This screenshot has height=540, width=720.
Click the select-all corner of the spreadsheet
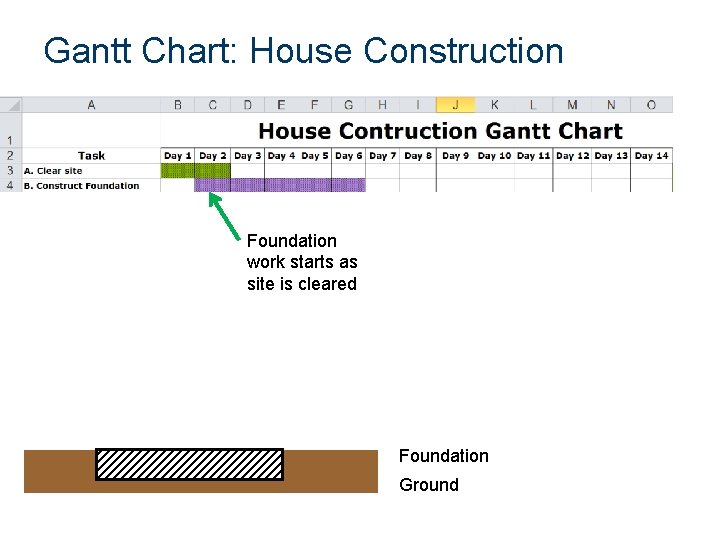[x=11, y=105]
